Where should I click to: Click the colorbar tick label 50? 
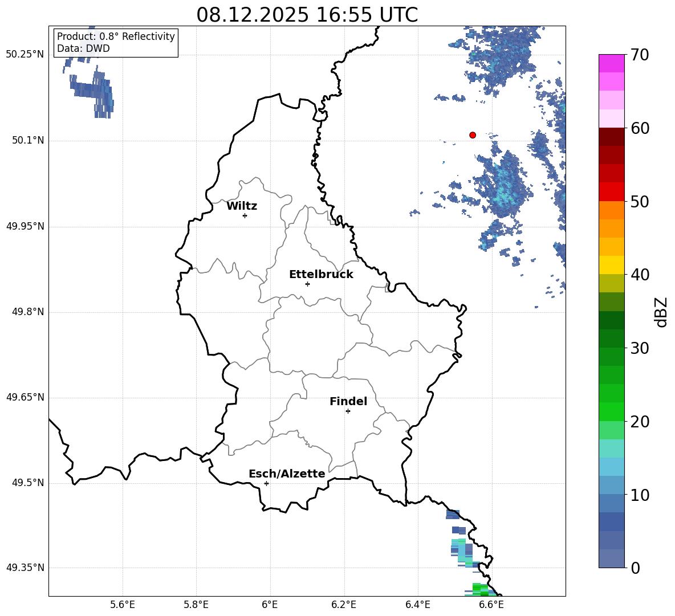point(640,201)
